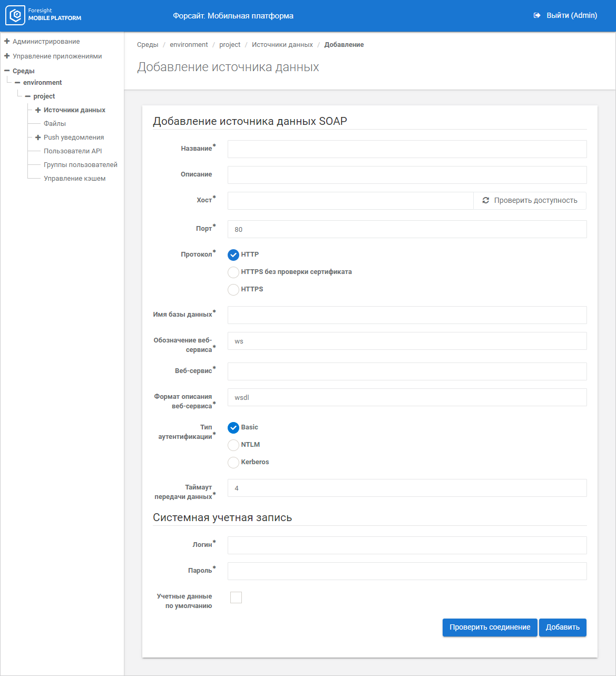Select the NTLM authentication type

click(233, 445)
